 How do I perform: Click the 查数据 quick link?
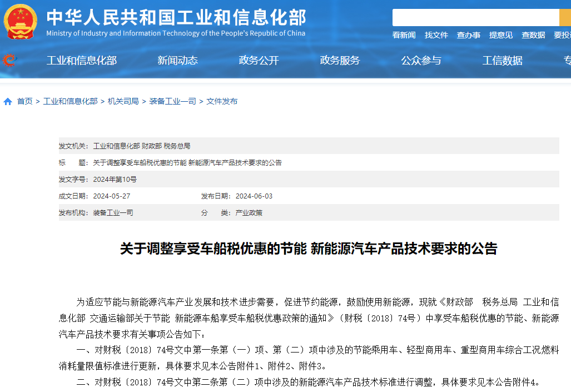pos(533,35)
